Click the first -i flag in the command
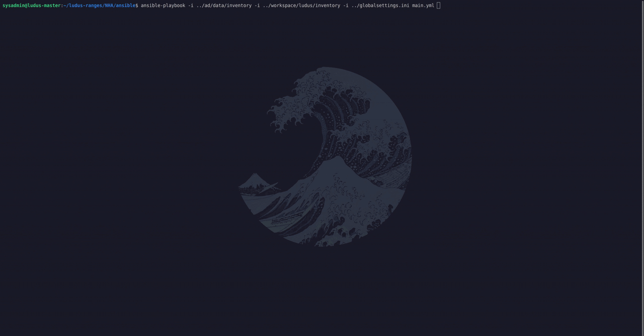Screen dimensions: 644x336 (x=191, y=6)
